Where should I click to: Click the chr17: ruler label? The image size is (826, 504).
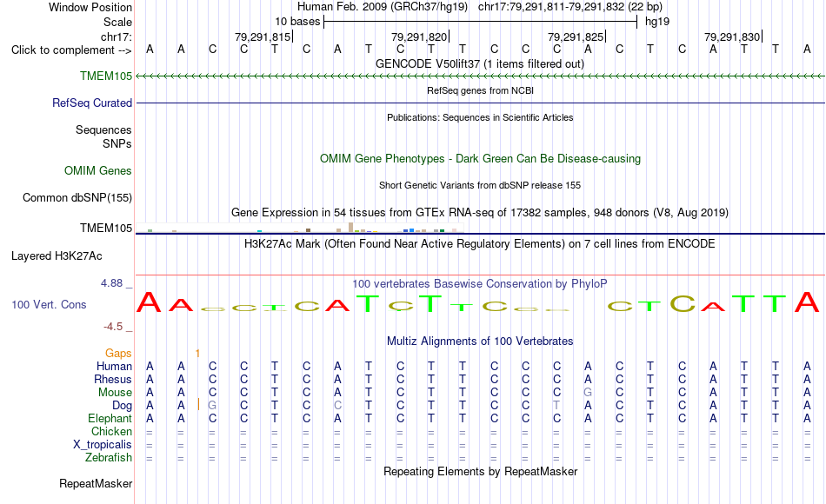pos(117,36)
